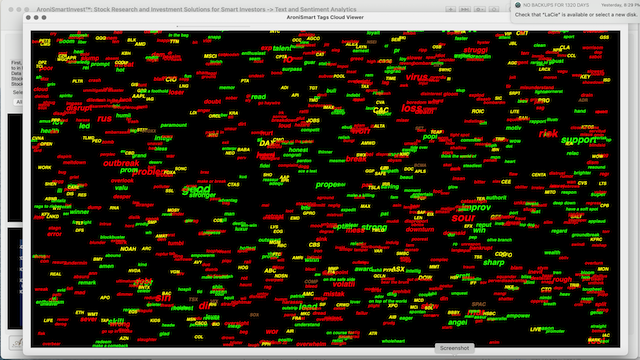Click the large red word 'sour'

(x=463, y=218)
